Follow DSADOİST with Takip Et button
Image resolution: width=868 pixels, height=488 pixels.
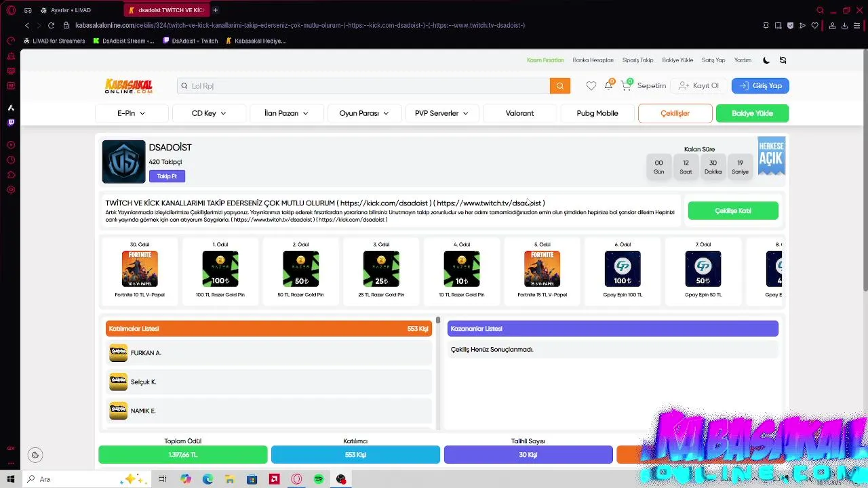pos(167,176)
